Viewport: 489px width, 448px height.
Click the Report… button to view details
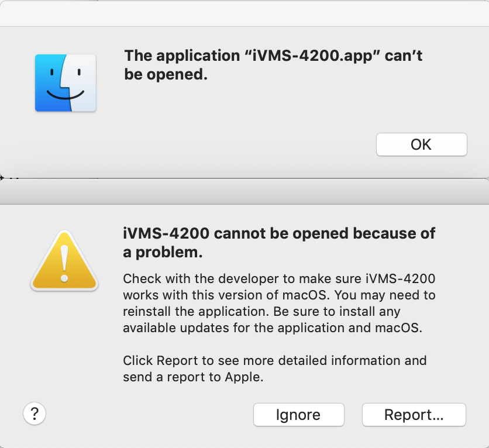click(414, 415)
